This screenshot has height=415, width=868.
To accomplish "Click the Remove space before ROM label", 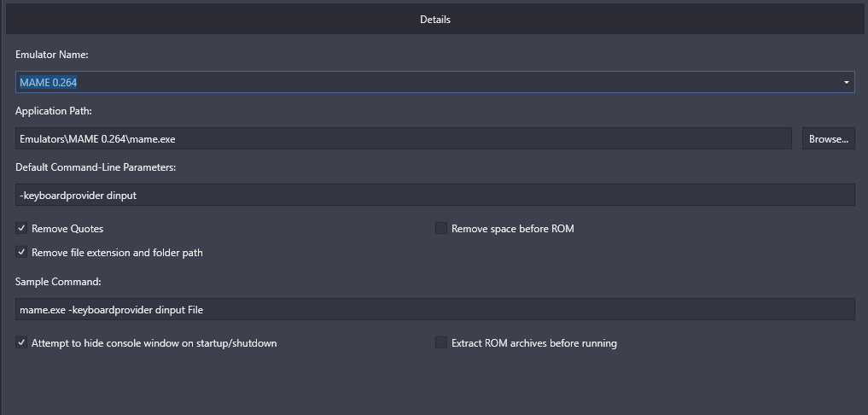I will click(x=513, y=229).
